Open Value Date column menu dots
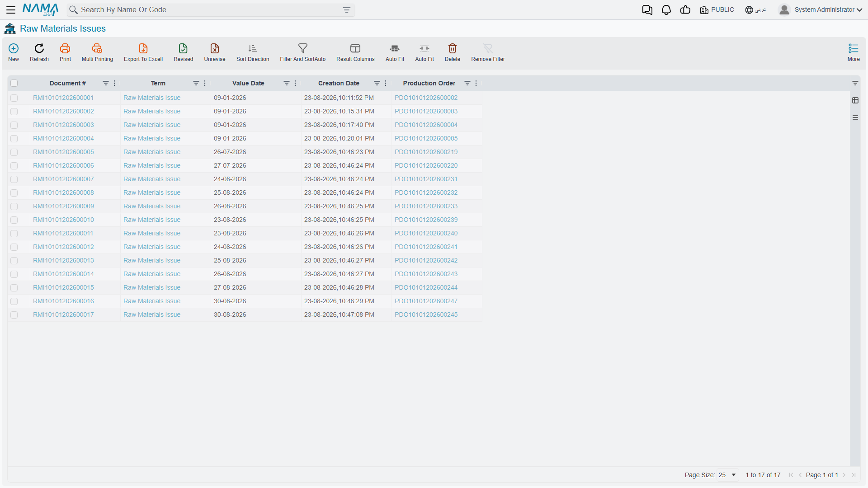This screenshot has height=488, width=868. [295, 83]
